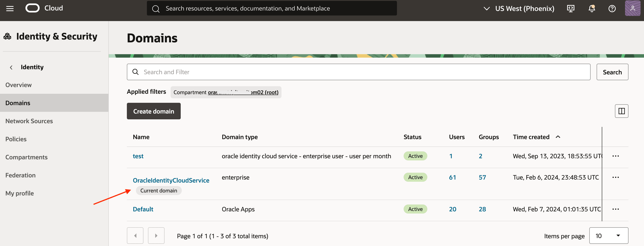
Task: Open the notifications bell
Action: (591, 8)
